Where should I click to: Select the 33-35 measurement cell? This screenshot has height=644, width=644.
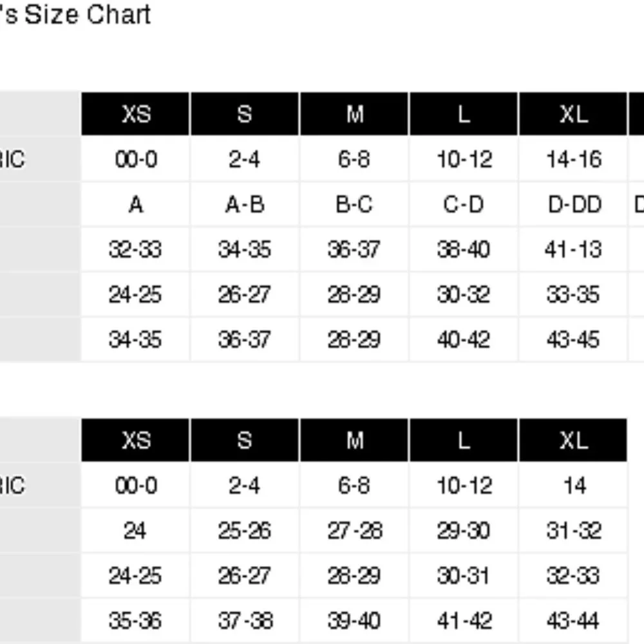[x=573, y=294]
